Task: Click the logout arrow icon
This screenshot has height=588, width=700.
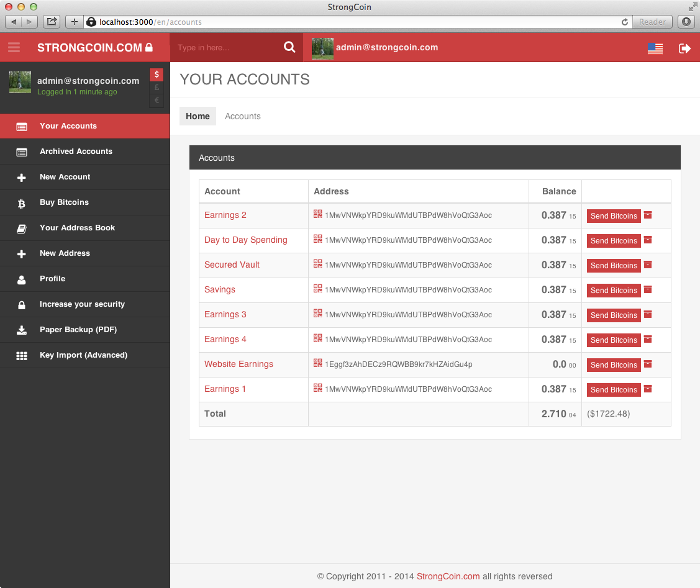Action: [684, 48]
